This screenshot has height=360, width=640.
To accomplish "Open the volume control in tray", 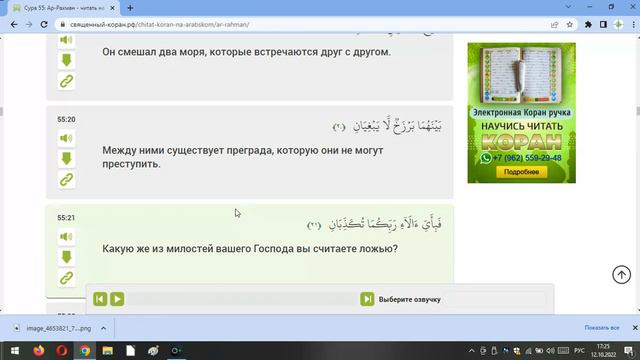I will point(551,351).
